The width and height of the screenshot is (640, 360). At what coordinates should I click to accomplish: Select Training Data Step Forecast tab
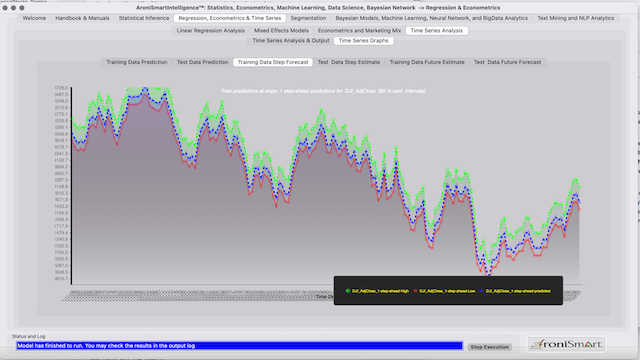273,62
